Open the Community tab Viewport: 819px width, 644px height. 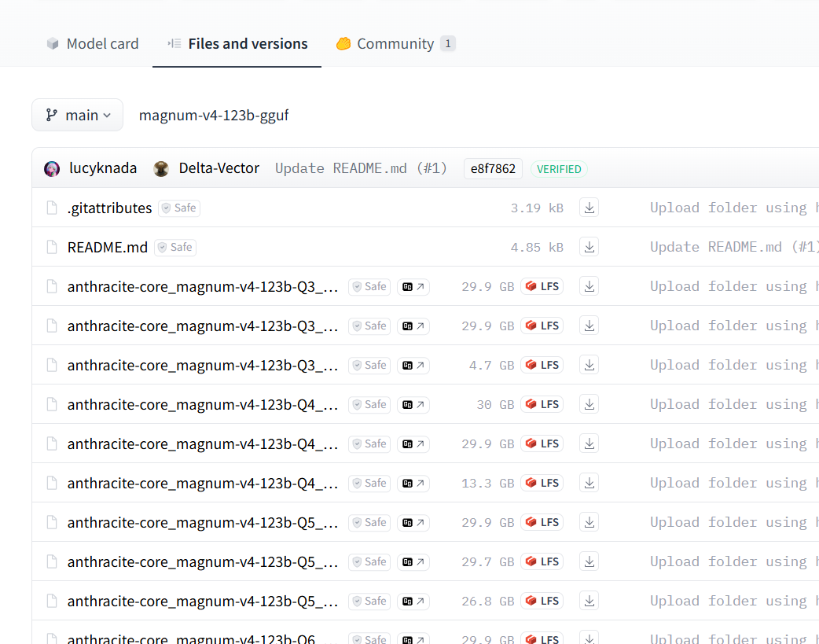(395, 43)
